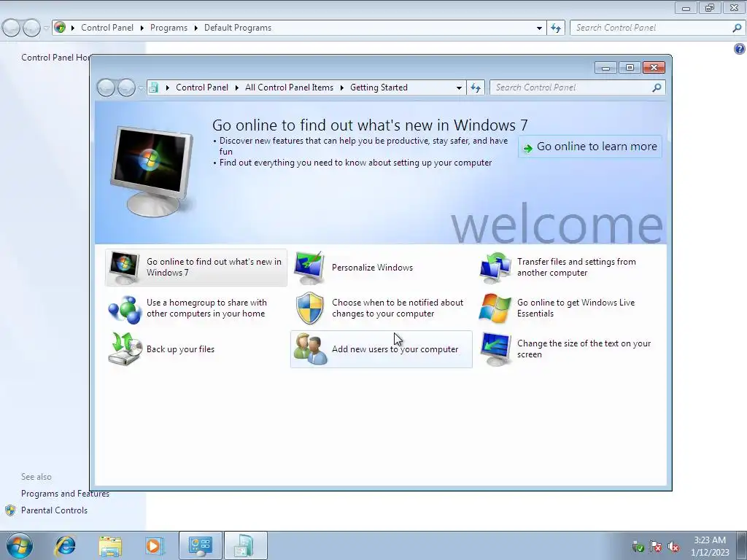Click the search magnifier in Getting Started window
The height and width of the screenshot is (560, 747).
pyautogui.click(x=657, y=87)
